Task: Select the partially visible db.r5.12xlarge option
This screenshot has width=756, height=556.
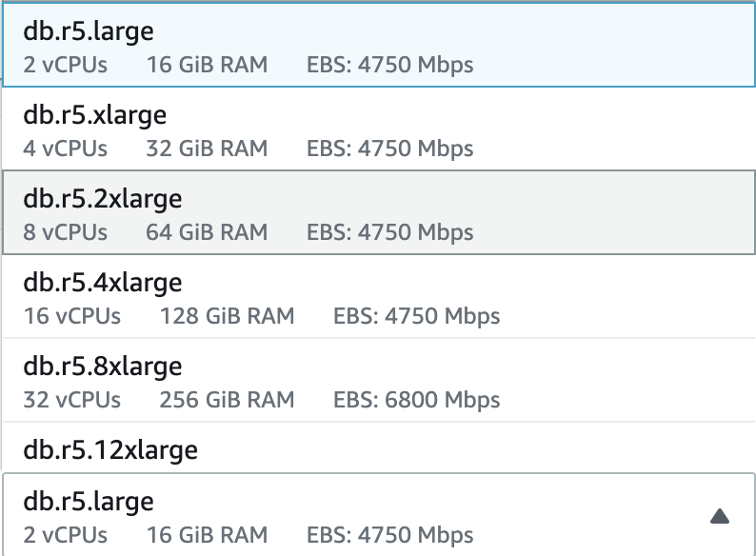Action: tap(111, 449)
